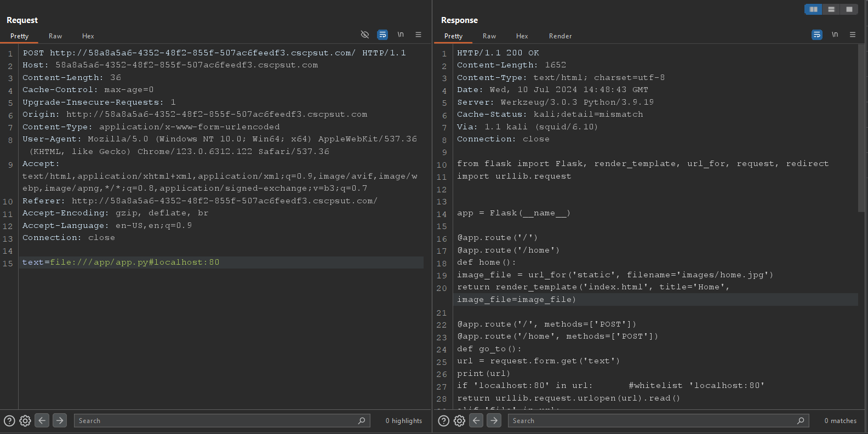Screen dimensions: 868x434
Task: Switch to side-by-side layout view
Action: (813, 9)
